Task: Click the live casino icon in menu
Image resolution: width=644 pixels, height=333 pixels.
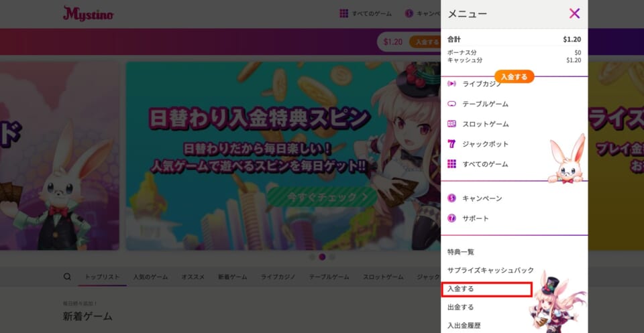Action: [451, 84]
